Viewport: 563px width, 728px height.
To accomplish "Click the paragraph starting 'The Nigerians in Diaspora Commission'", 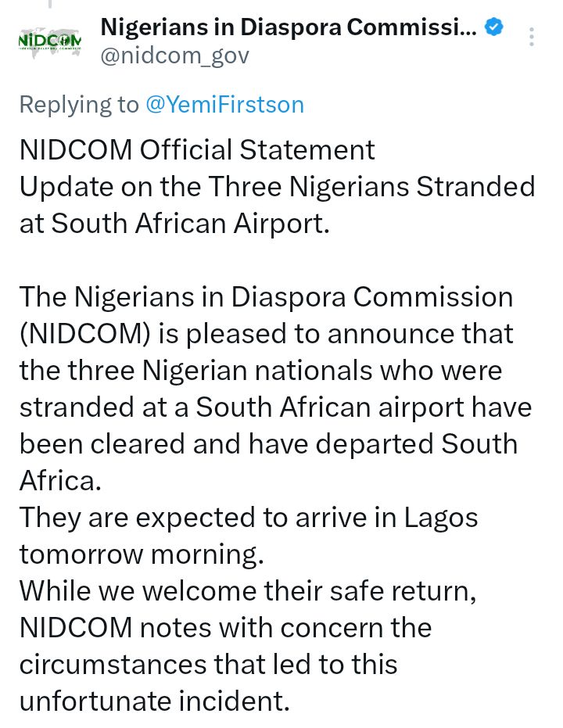I will click(266, 297).
